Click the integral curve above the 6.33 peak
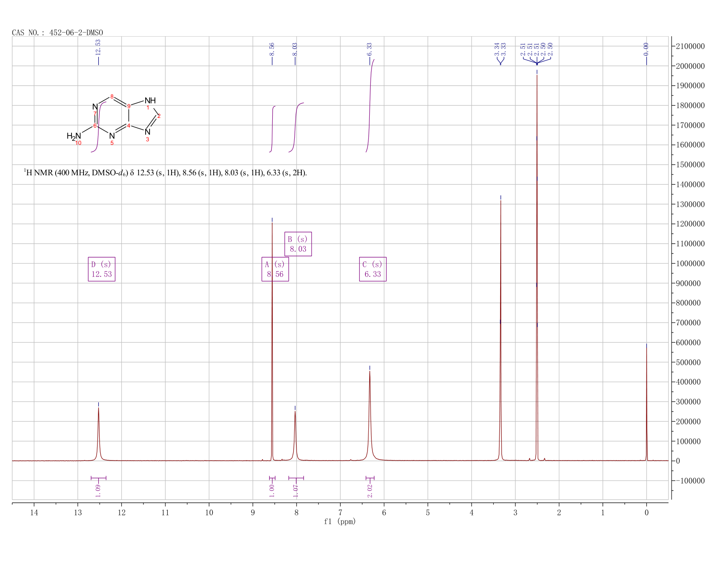This screenshot has width=728, height=563. [370, 106]
